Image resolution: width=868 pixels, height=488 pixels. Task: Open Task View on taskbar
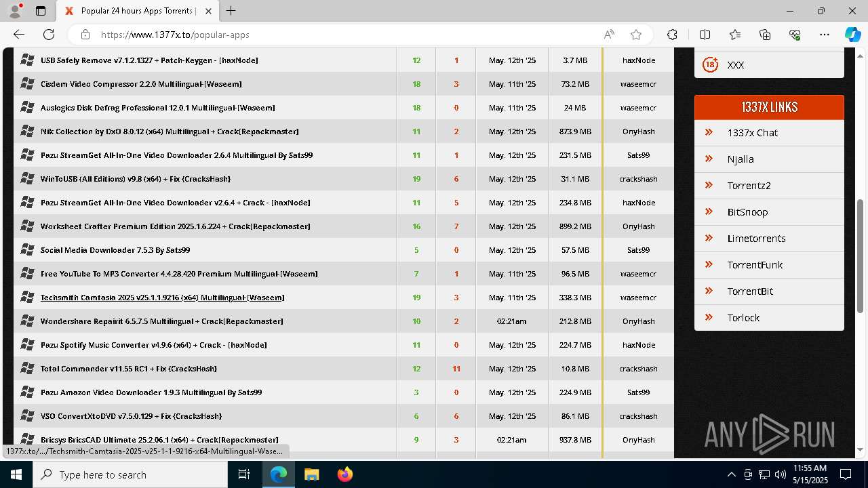tap(244, 474)
